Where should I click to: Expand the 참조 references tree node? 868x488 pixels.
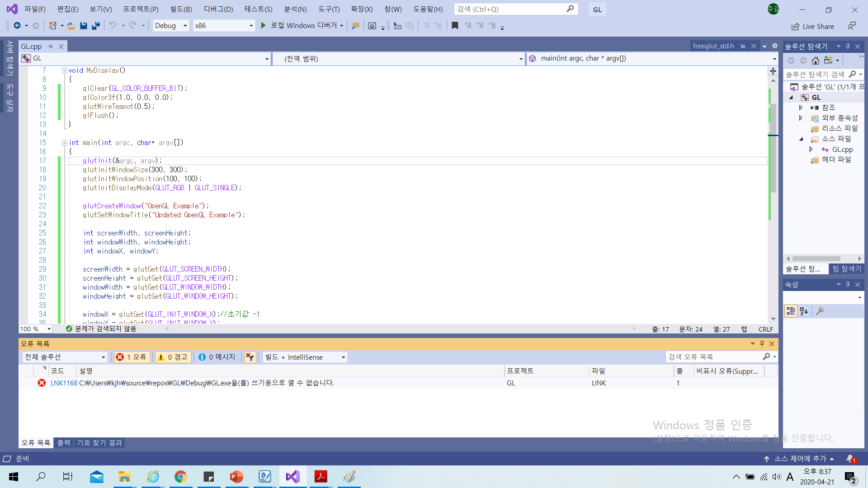[801, 108]
